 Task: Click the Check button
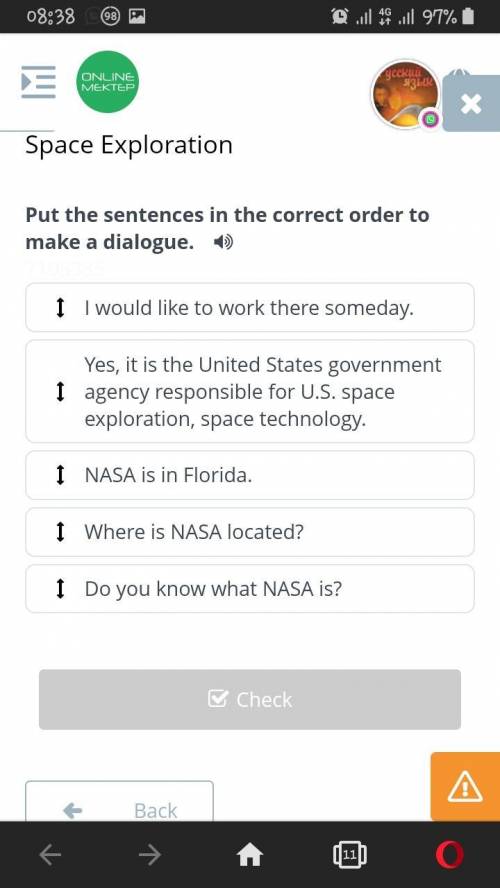click(x=250, y=699)
